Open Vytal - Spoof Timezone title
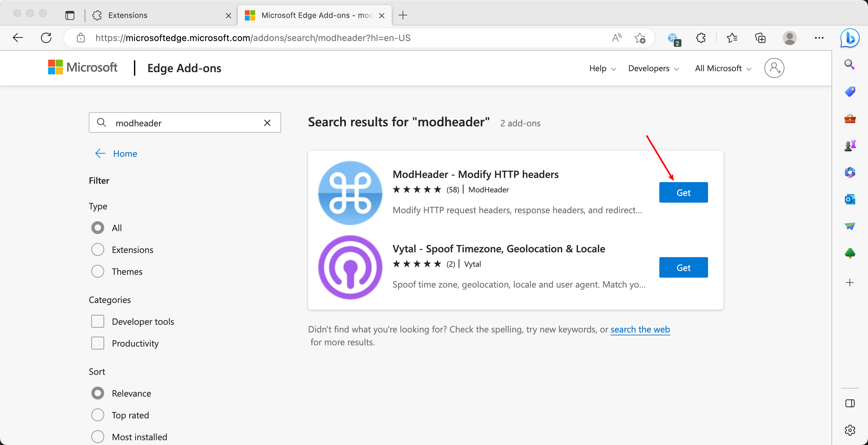868x445 pixels. coord(499,249)
